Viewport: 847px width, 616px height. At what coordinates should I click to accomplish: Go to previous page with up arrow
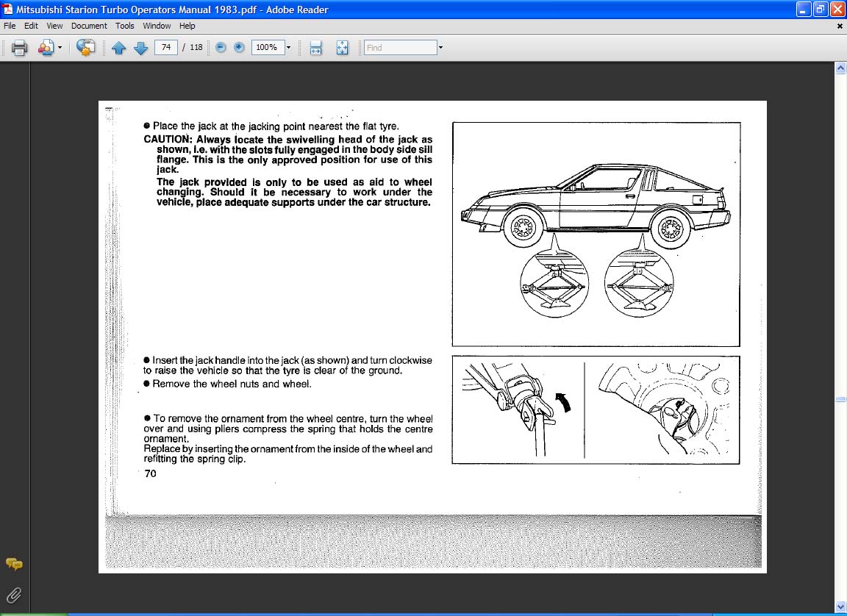pos(118,48)
